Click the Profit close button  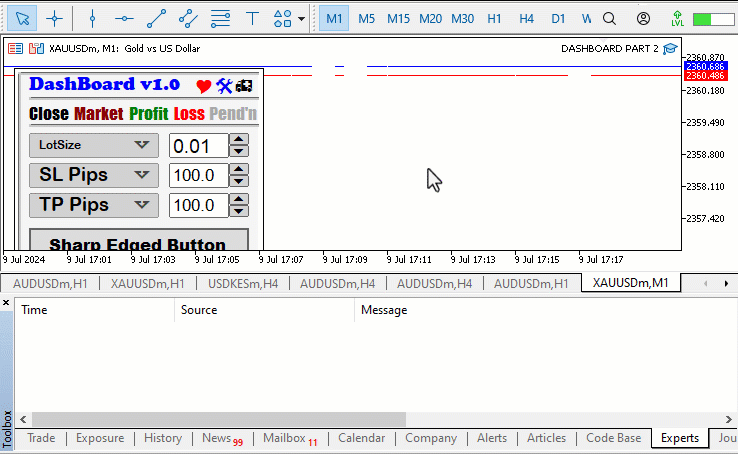coord(149,113)
